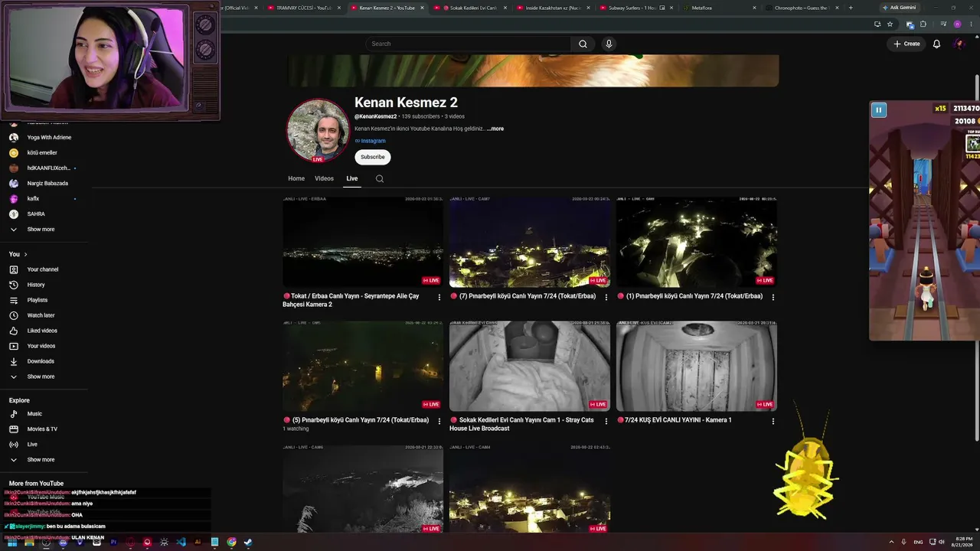Click the YouTube search magnifier button

tap(583, 44)
